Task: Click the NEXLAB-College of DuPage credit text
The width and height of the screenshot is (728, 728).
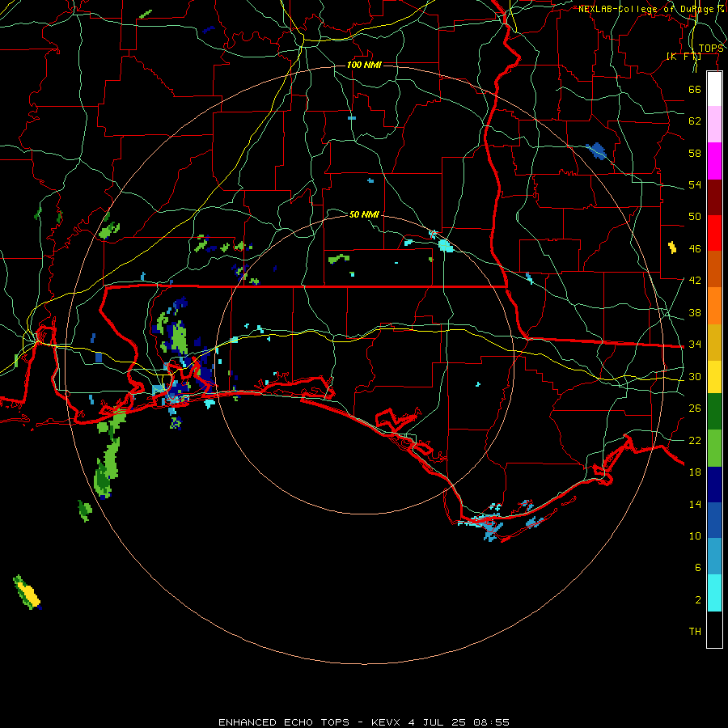Action: click(650, 9)
